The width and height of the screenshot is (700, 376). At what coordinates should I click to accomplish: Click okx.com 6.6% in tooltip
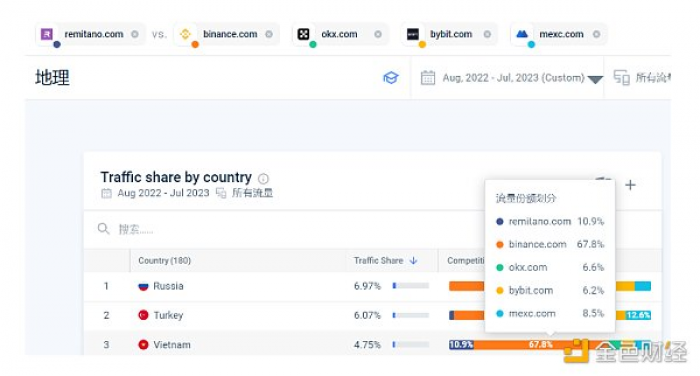click(550, 267)
